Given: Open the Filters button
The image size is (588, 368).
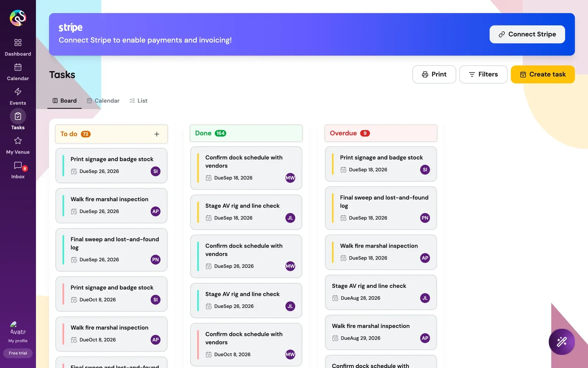Looking at the screenshot, I should coord(483,74).
